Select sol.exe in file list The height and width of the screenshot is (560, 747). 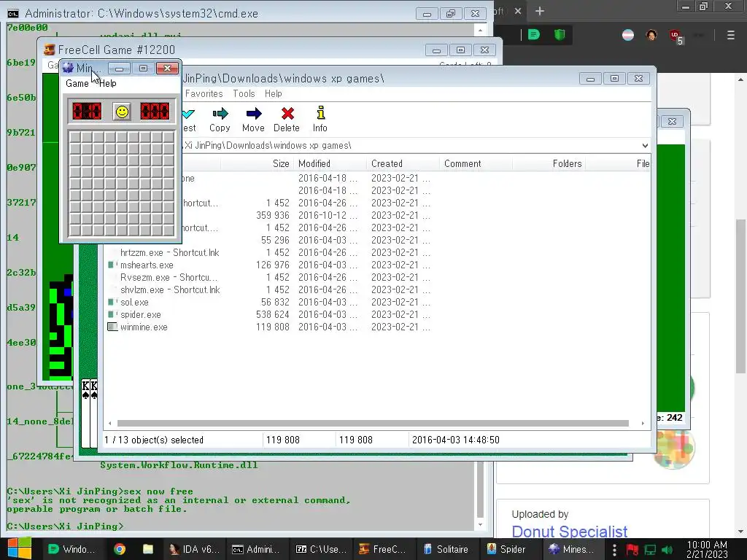(134, 303)
